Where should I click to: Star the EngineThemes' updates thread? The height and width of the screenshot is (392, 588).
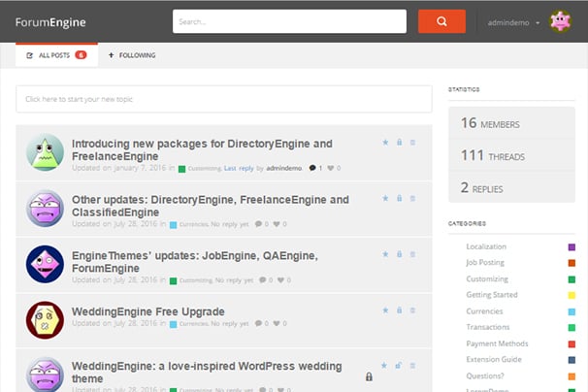tap(385, 254)
